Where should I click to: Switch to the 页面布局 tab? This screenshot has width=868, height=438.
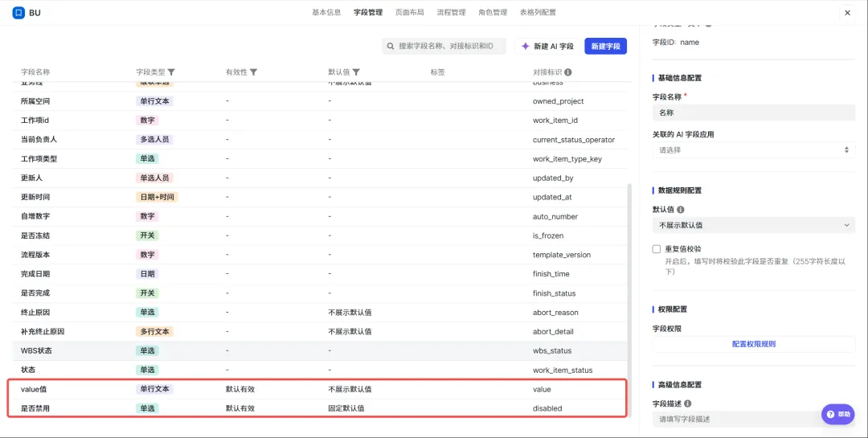pos(410,12)
